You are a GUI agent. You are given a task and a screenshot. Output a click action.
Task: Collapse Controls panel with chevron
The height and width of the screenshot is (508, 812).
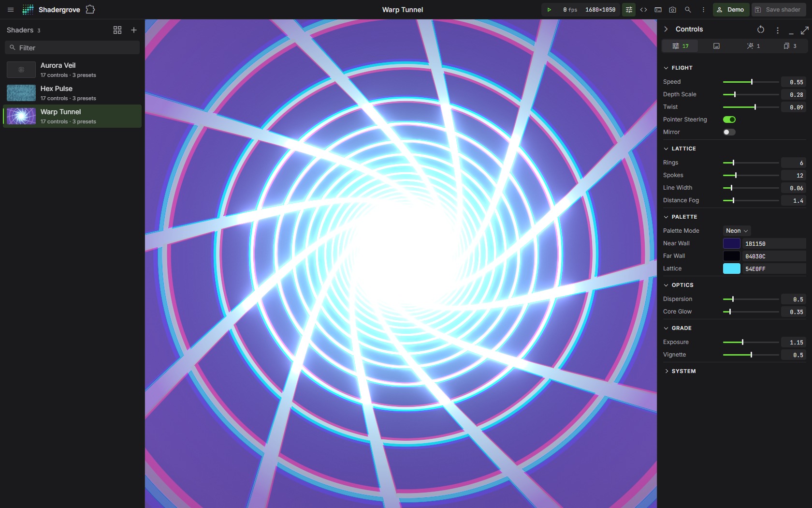(666, 29)
